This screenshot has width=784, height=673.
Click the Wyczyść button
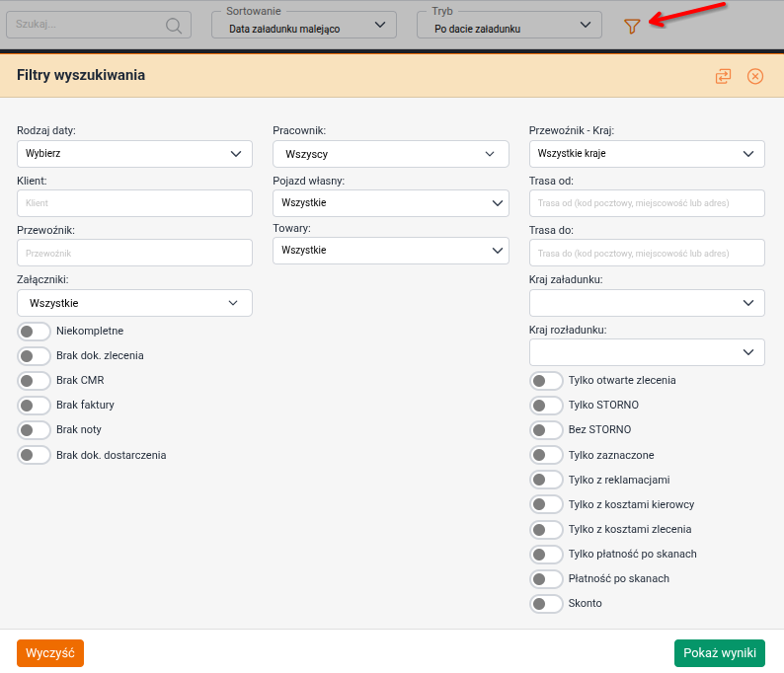(50, 653)
